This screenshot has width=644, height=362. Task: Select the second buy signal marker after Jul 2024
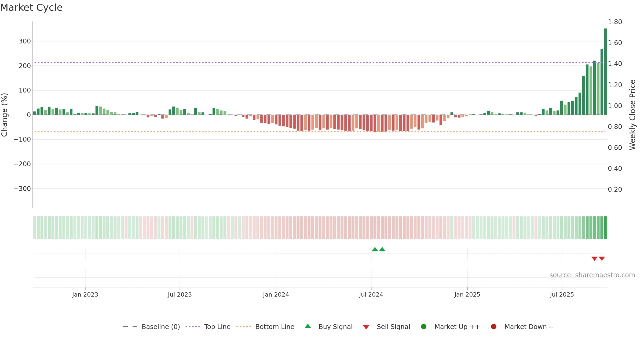pyautogui.click(x=382, y=249)
